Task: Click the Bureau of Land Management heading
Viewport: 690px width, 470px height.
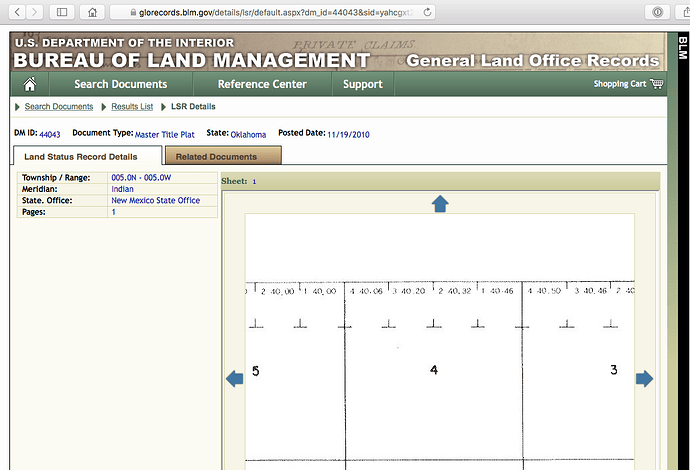Action: (191, 61)
